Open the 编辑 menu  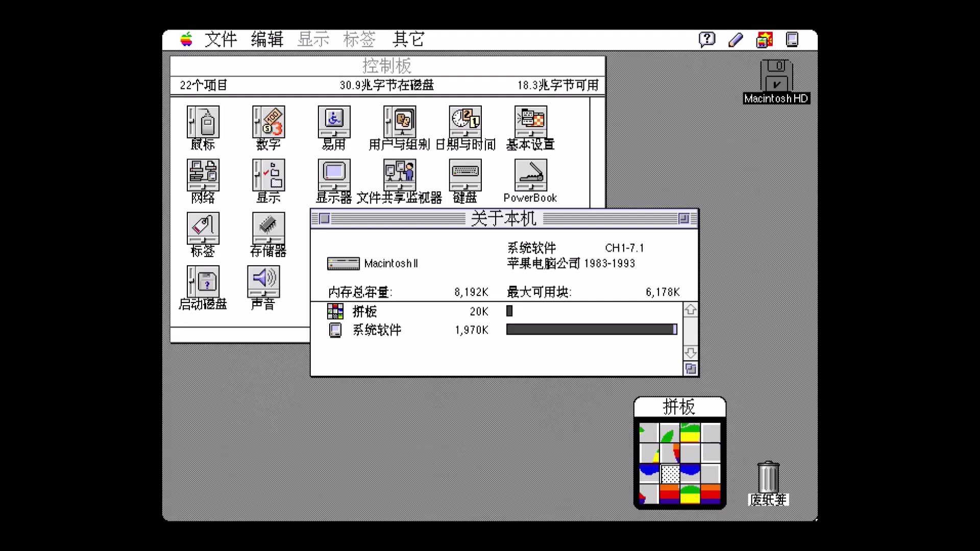click(x=267, y=39)
